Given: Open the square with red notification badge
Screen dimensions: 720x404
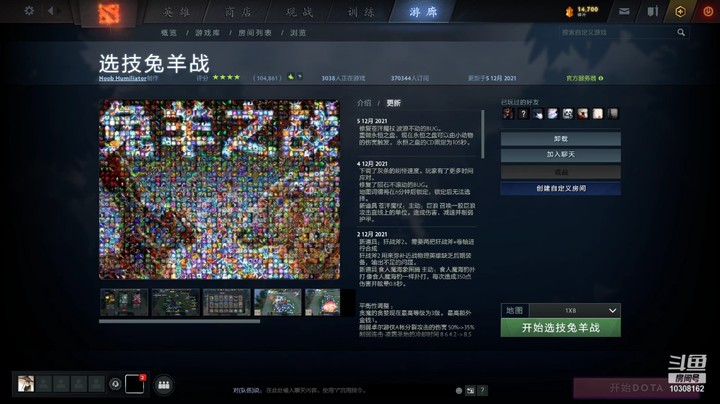Looking at the screenshot, I should coord(135,384).
